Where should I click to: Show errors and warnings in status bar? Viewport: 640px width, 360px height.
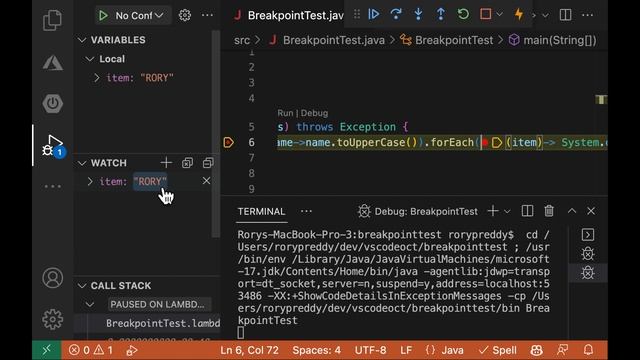(91, 350)
